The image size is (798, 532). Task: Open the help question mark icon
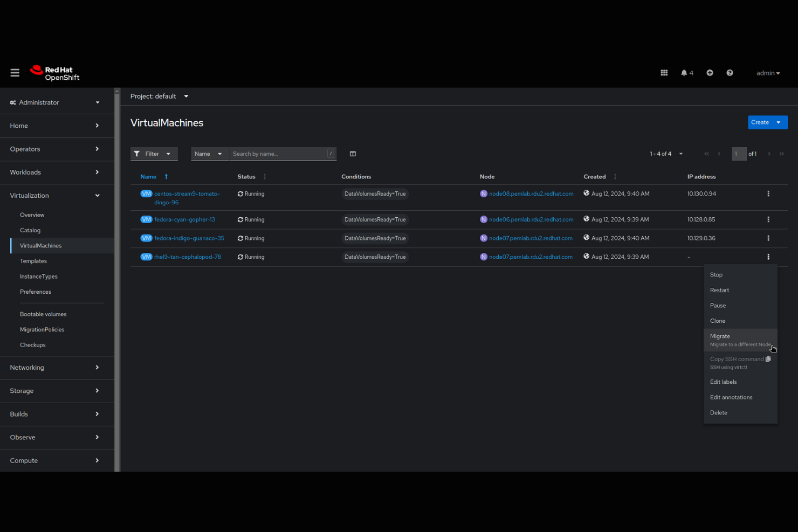tap(730, 72)
